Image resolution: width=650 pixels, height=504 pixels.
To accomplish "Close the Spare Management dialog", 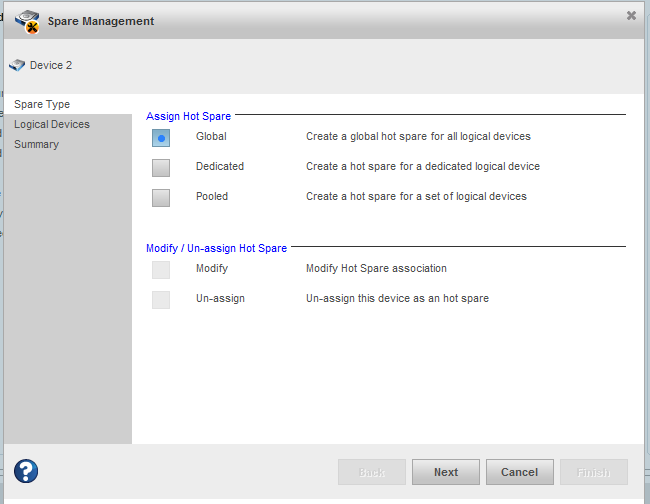I will point(631,16).
